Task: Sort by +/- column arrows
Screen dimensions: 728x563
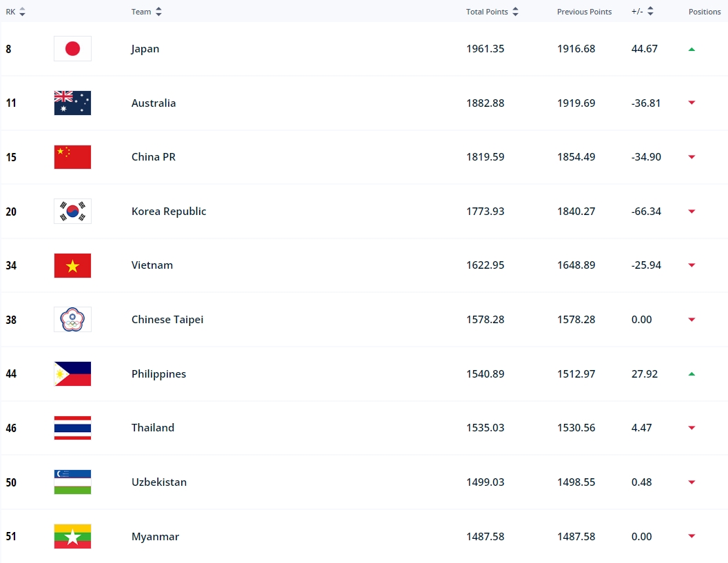Action: (650, 12)
